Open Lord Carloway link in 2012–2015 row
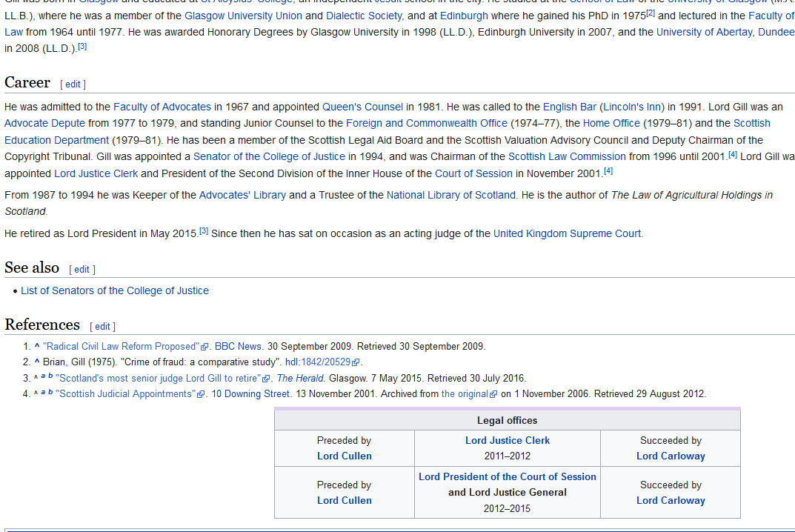Viewport: 795px width, 532px height. click(x=671, y=501)
